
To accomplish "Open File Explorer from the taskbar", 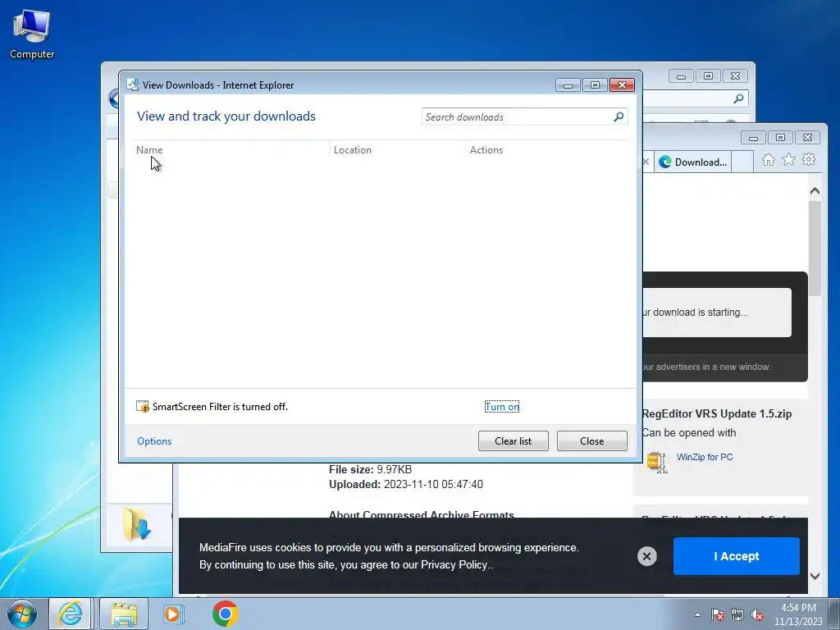I will click(x=124, y=614).
